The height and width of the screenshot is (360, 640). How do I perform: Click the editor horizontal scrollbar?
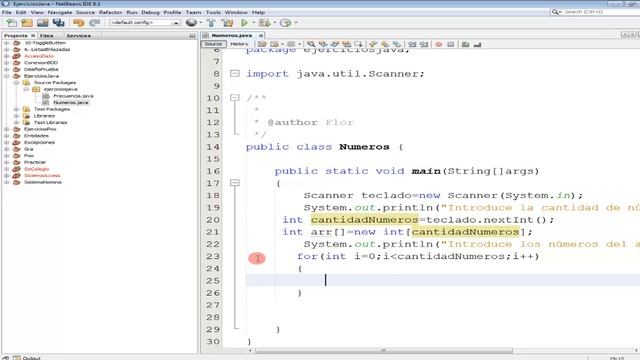384,351
